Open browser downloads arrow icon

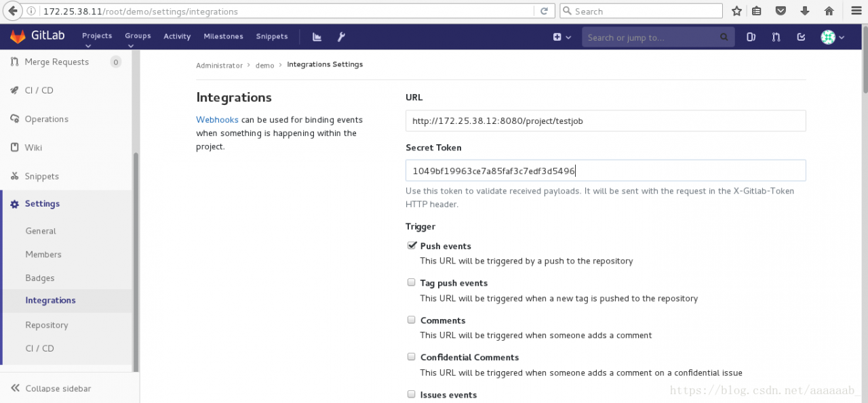click(x=805, y=11)
